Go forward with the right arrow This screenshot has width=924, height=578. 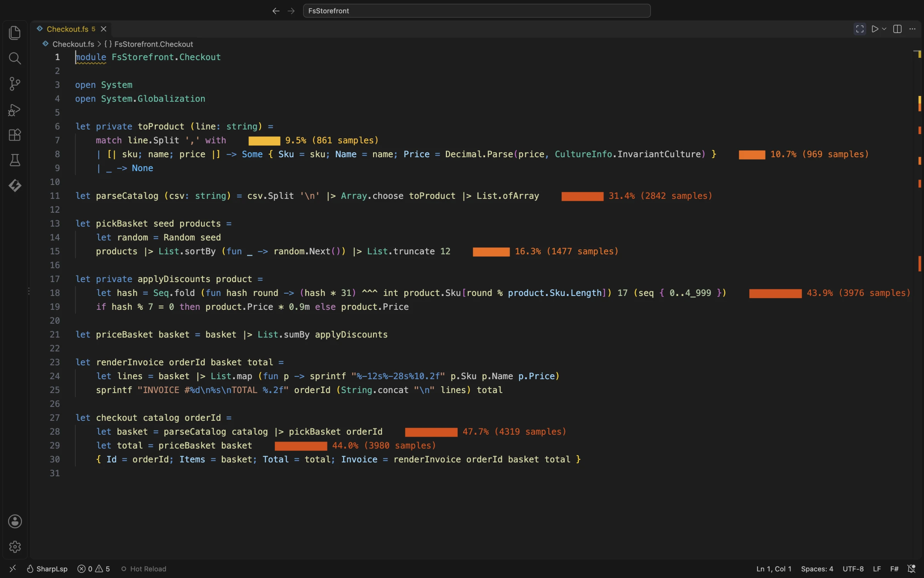point(291,11)
